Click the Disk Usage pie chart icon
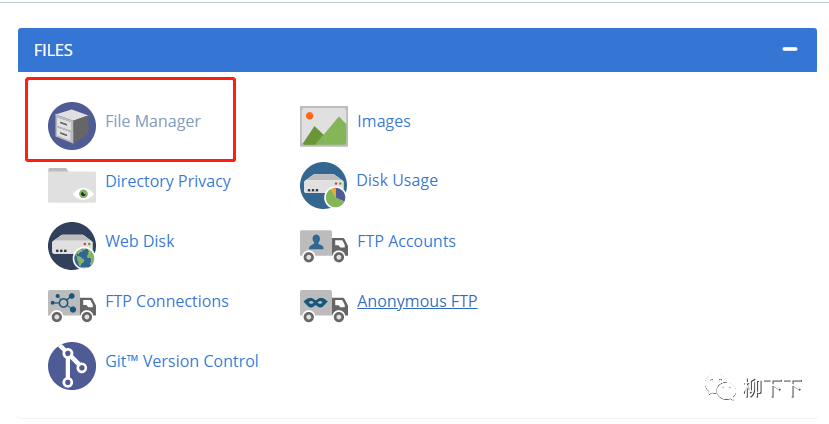Image resolution: width=829 pixels, height=424 pixels. [324, 185]
